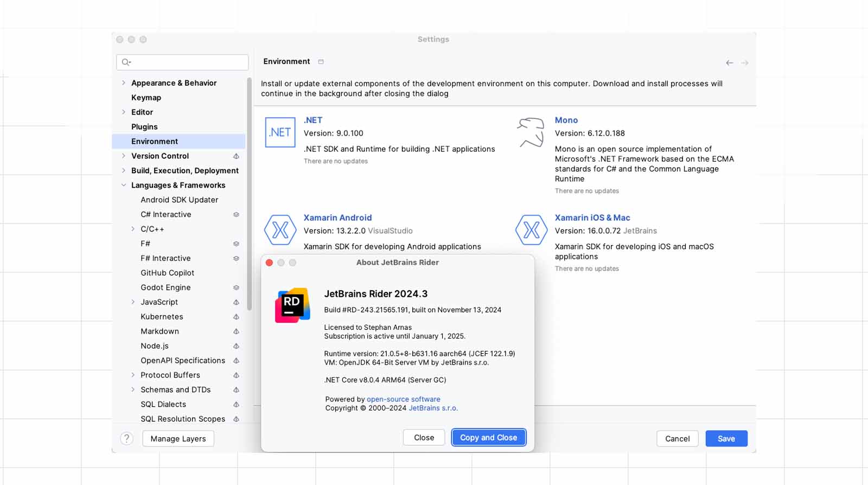Collapse the Languages & Frameworks section

(x=124, y=186)
